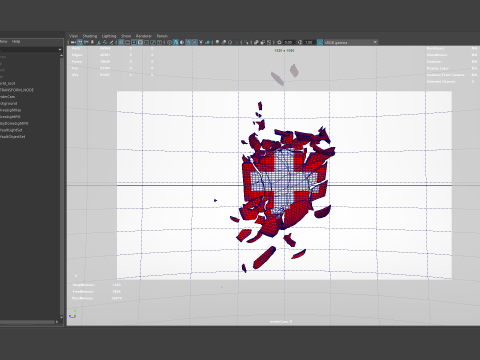Screen dimensions: 480x360
Task: Open the panel Lighting menu
Action: [109, 36]
